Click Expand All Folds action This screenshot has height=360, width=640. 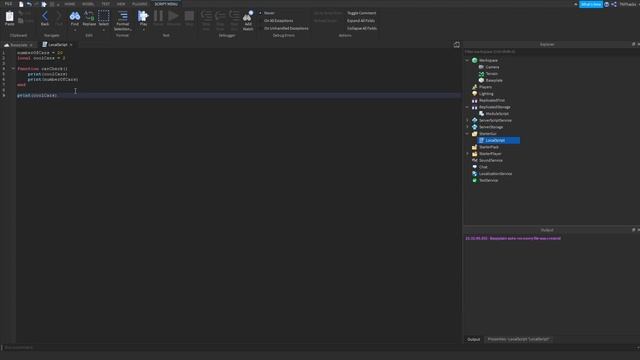click(x=361, y=21)
